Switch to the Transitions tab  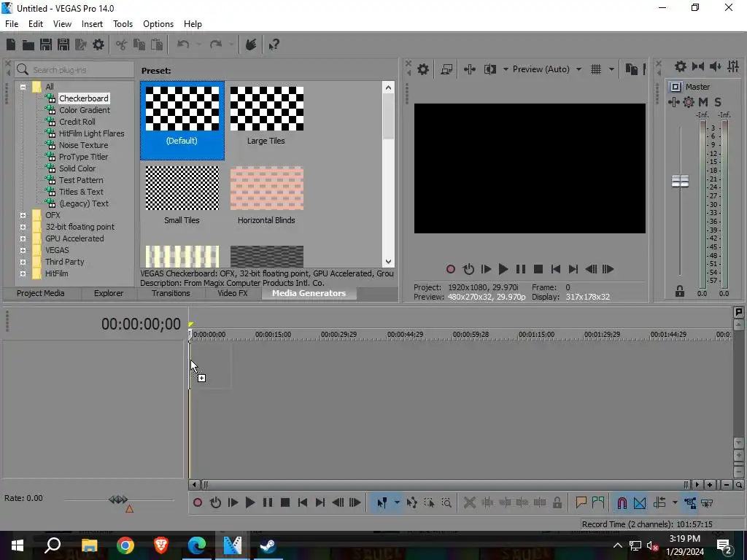coord(171,293)
